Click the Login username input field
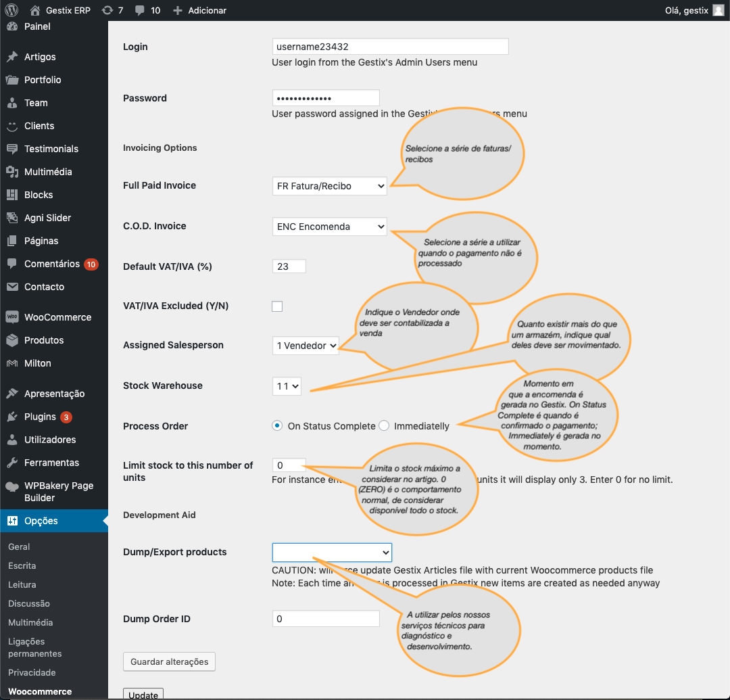Screen dimensions: 730x700 390,47
